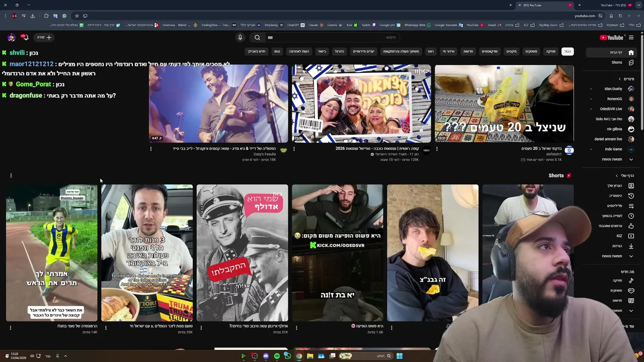Viewport: 644px width, 362px height.
Task: Expand the 'הדף שלי' section header
Action: click(x=624, y=175)
